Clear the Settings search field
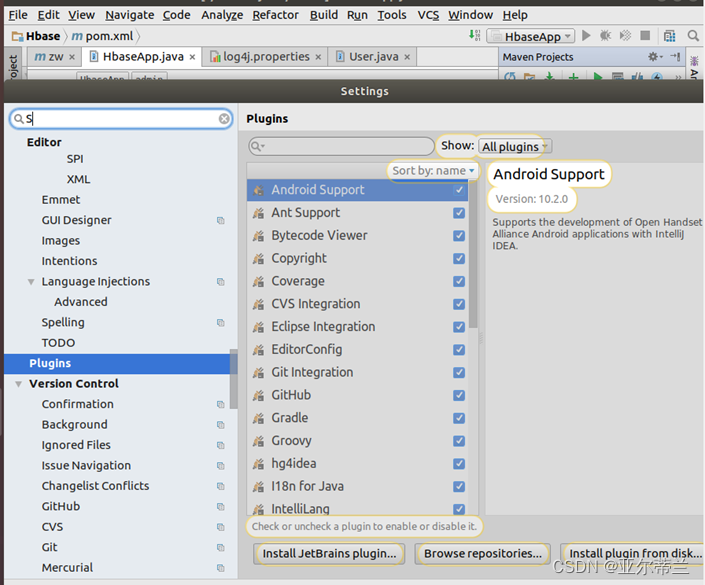This screenshot has height=585, width=705. (x=224, y=119)
